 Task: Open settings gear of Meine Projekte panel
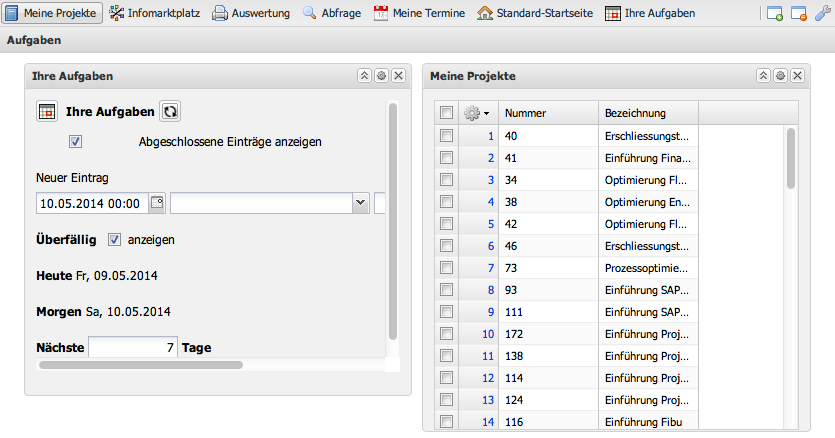(780, 76)
